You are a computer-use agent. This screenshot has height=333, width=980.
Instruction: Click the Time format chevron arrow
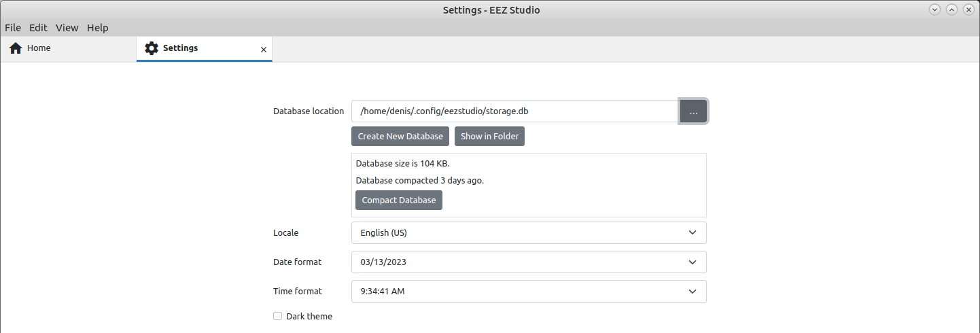click(693, 291)
